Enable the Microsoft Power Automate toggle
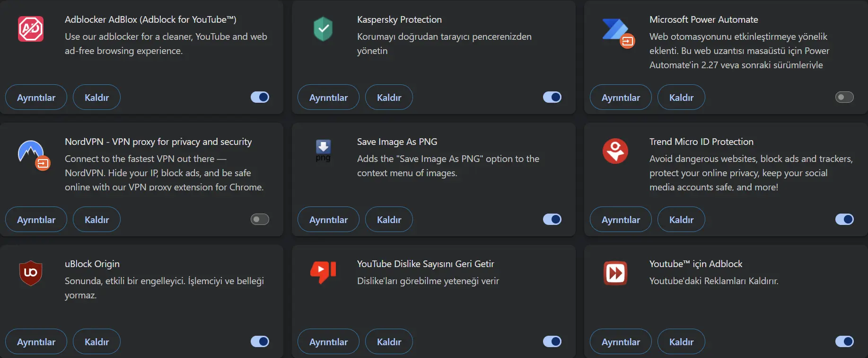Screen dimensions: 868x358 (844, 97)
